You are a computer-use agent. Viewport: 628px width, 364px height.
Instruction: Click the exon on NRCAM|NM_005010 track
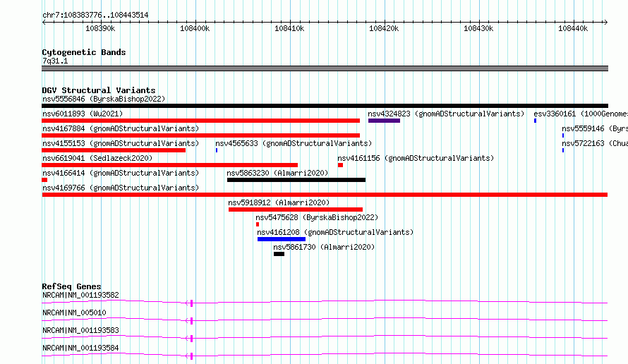[191, 321]
